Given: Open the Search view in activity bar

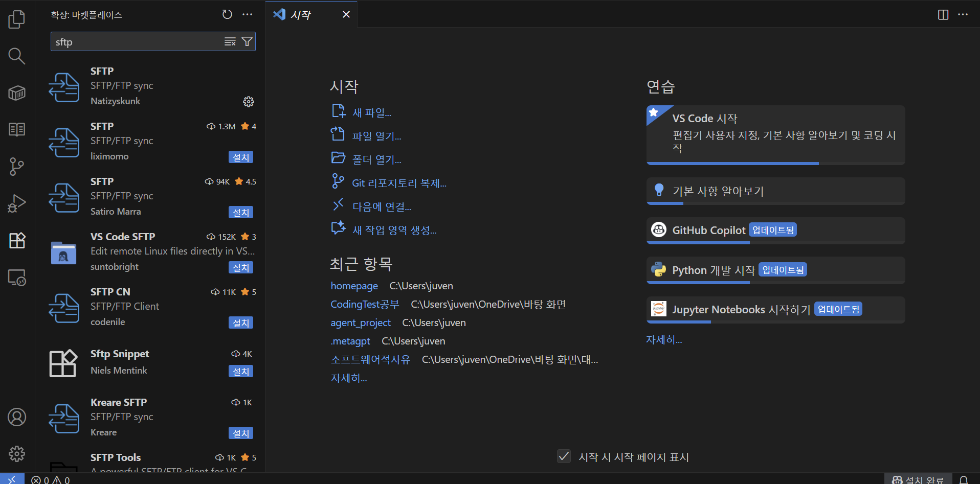Looking at the screenshot, I should [17, 56].
